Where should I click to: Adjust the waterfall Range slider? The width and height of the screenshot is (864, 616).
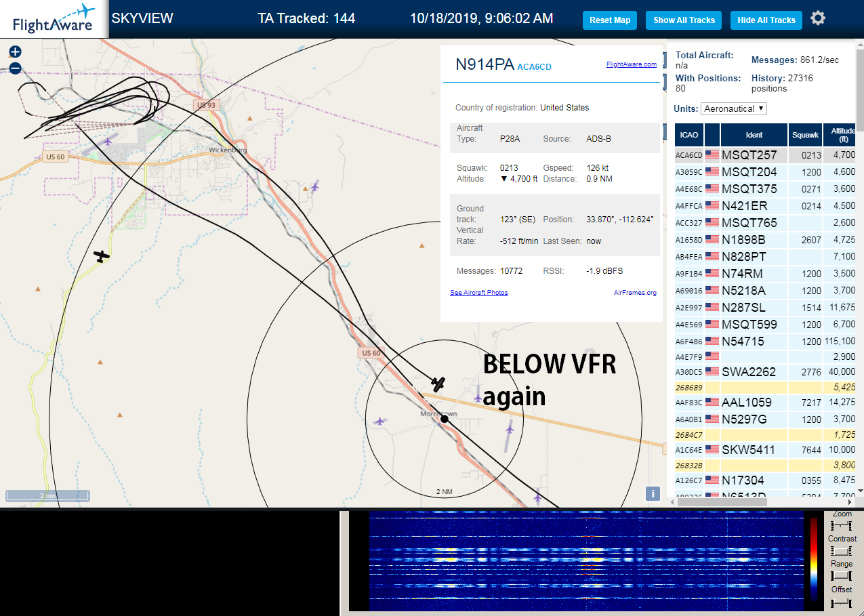pyautogui.click(x=842, y=576)
